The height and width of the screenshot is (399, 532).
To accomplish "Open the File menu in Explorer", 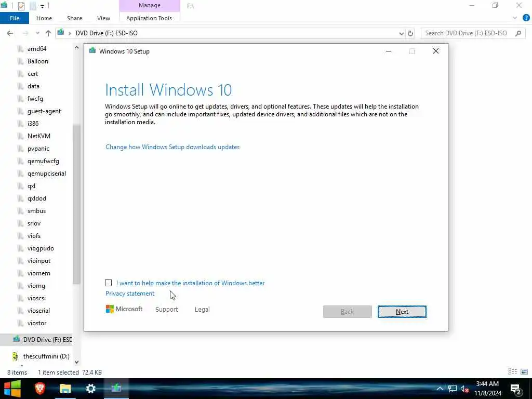I will pyautogui.click(x=14, y=18).
